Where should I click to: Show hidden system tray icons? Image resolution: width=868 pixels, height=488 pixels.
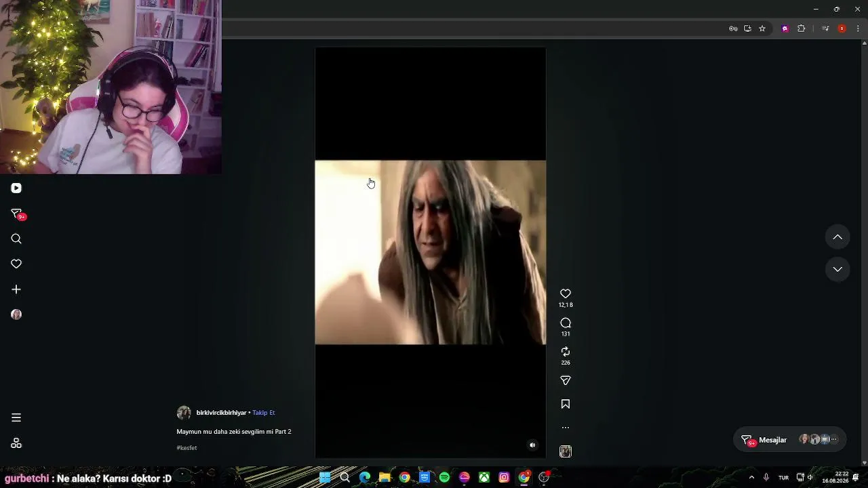751,477
